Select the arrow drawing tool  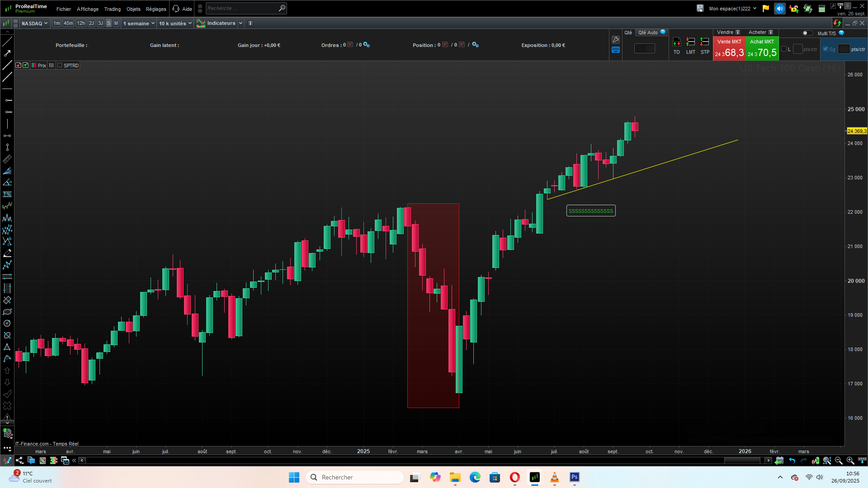click(7, 53)
